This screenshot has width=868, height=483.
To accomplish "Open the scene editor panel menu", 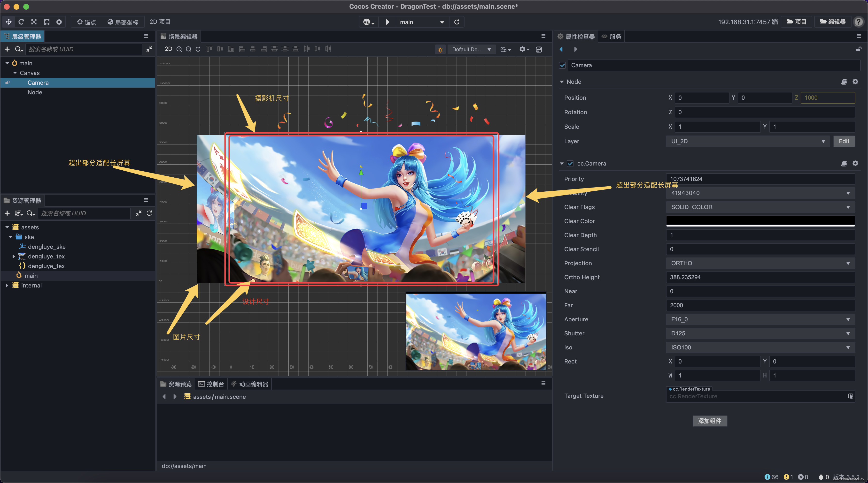I will (543, 36).
